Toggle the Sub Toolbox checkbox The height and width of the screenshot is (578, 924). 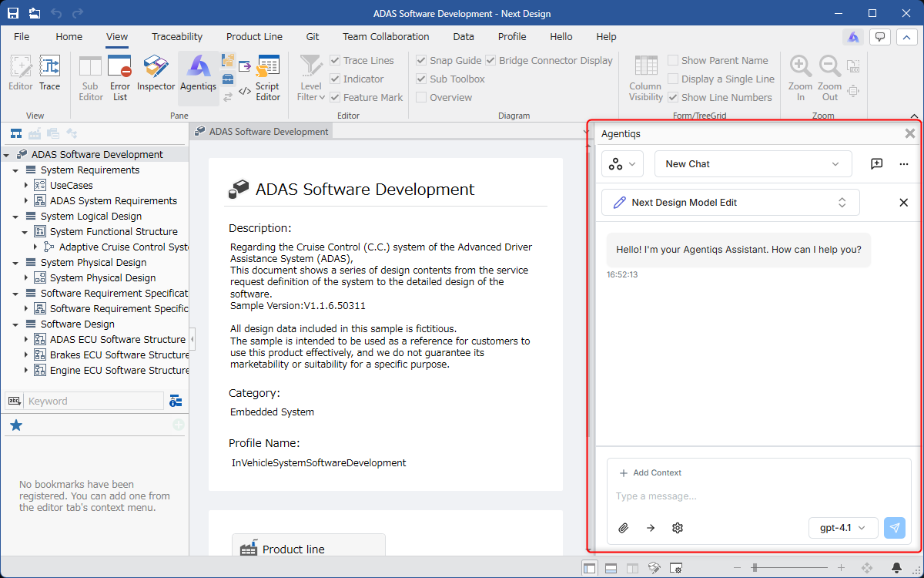tap(421, 79)
